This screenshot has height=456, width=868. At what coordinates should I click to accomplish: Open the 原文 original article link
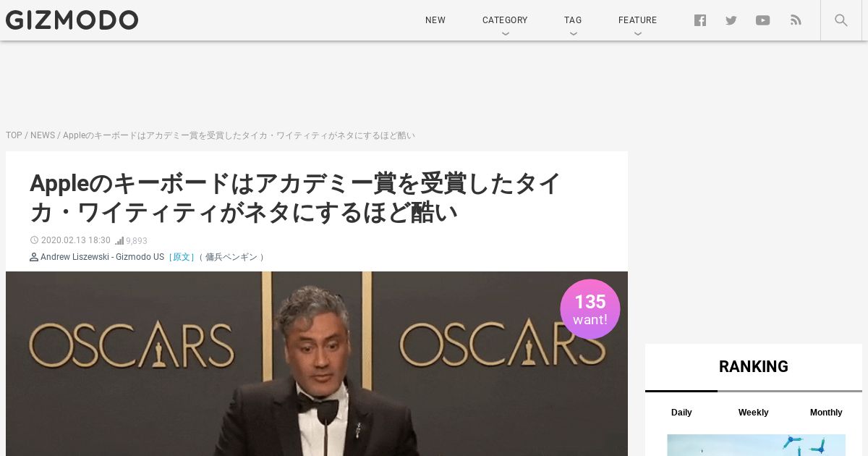point(181,257)
